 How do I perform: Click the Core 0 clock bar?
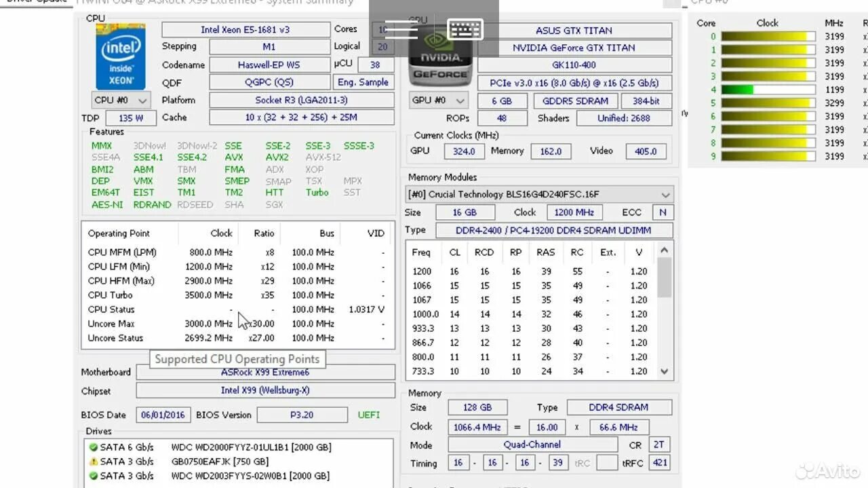click(x=768, y=37)
